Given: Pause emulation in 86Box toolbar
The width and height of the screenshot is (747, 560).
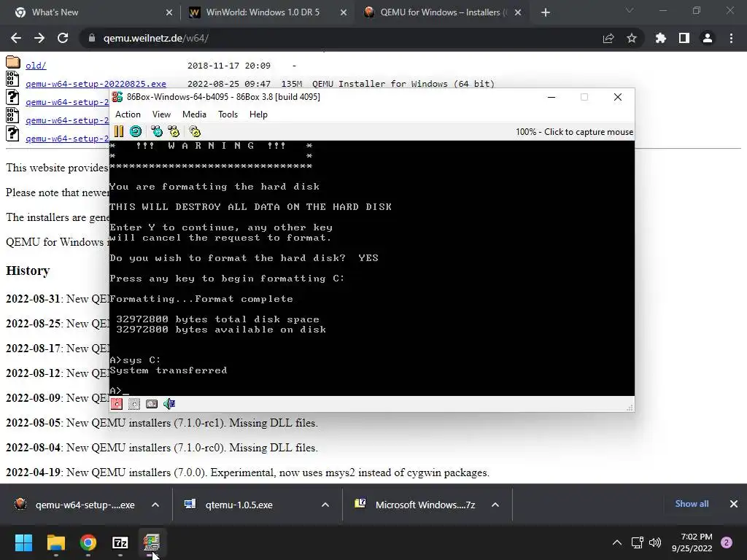Looking at the screenshot, I should [119, 131].
